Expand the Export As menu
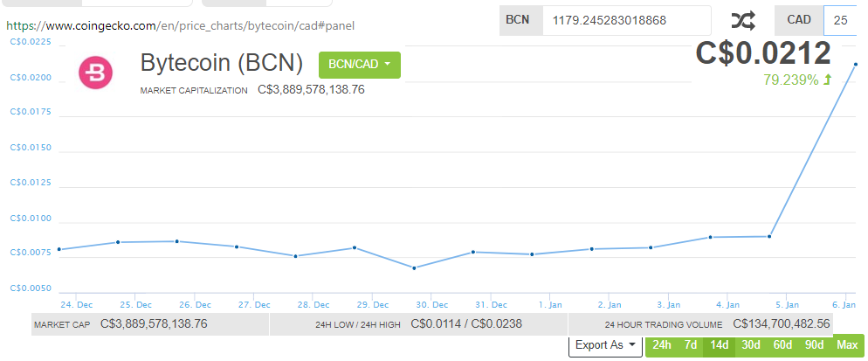This screenshot has height=361, width=868. tap(605, 345)
